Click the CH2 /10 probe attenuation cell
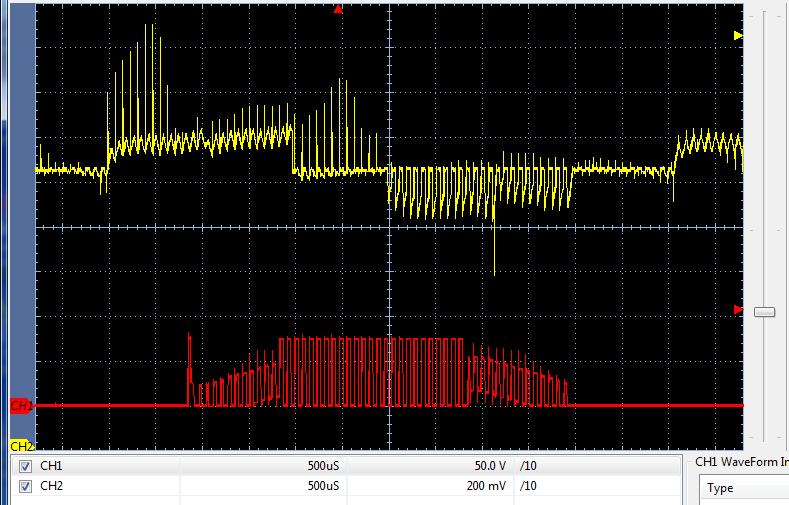Image resolution: width=789 pixels, height=505 pixels. tap(597, 486)
